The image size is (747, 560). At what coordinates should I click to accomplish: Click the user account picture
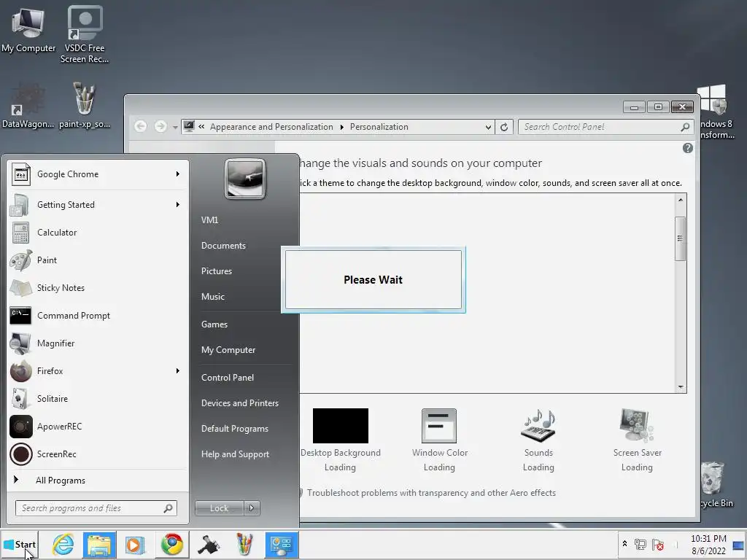coord(245,179)
